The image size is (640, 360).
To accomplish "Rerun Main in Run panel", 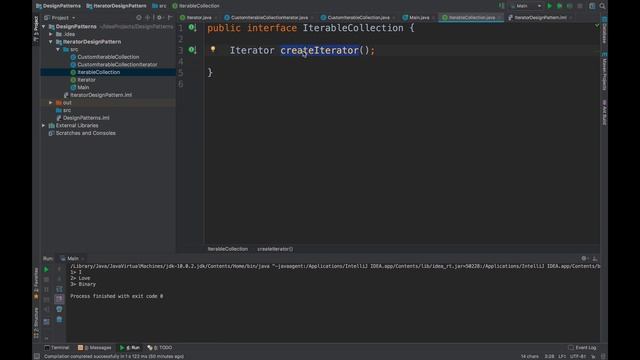I will (46, 269).
